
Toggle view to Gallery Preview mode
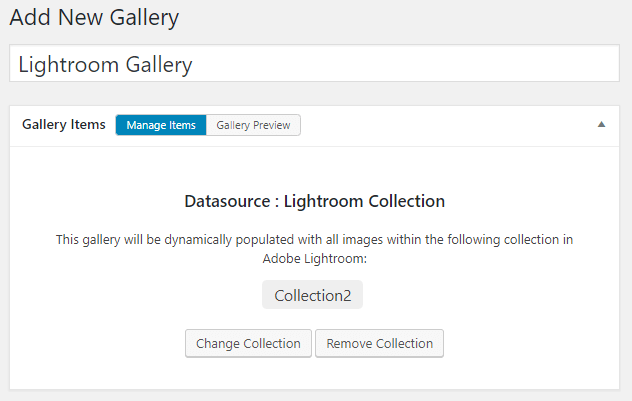coord(253,125)
